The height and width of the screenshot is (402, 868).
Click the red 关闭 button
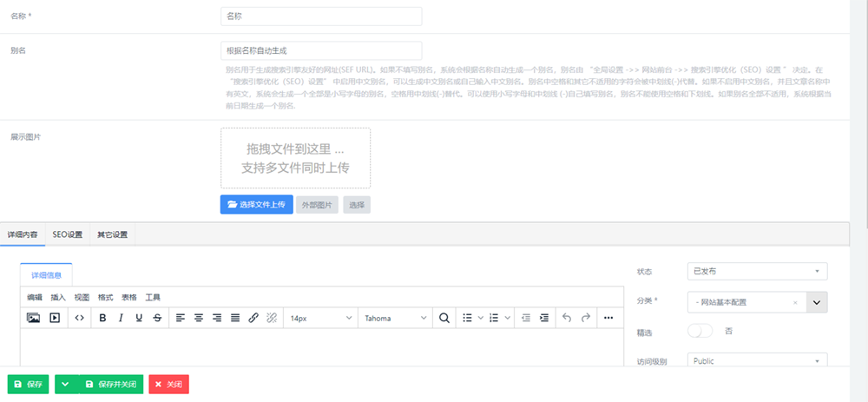168,384
